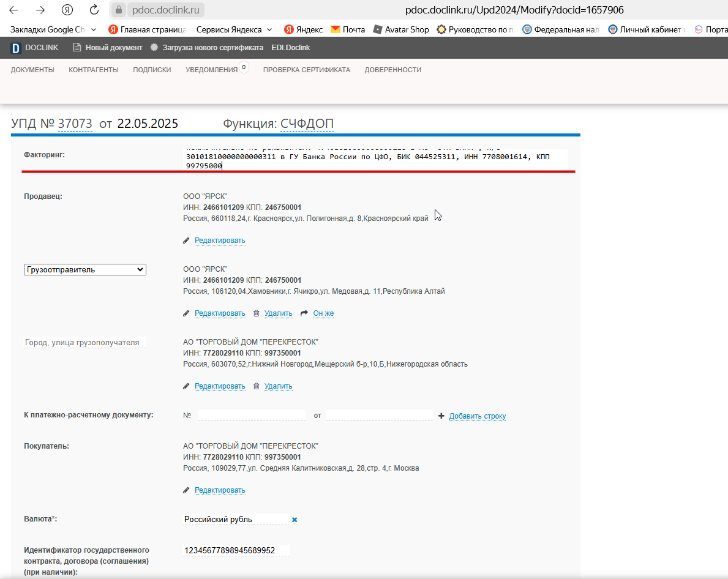
Task: Click the trash icon for грузополучатель ПЕРЕКРЕСТОК
Action: (x=257, y=386)
